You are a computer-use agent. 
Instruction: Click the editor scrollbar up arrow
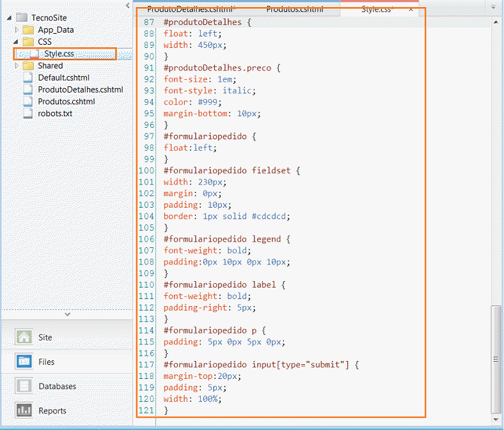click(x=496, y=22)
